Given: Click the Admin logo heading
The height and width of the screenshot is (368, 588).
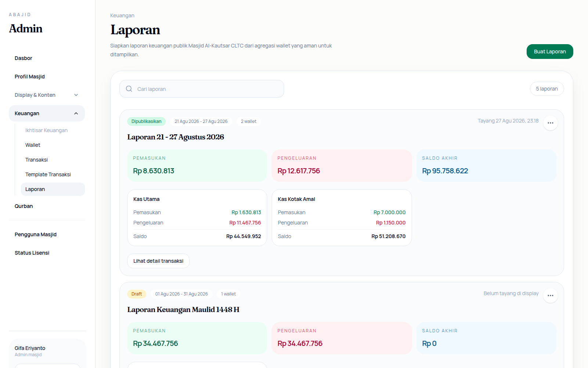Looking at the screenshot, I should [x=26, y=28].
